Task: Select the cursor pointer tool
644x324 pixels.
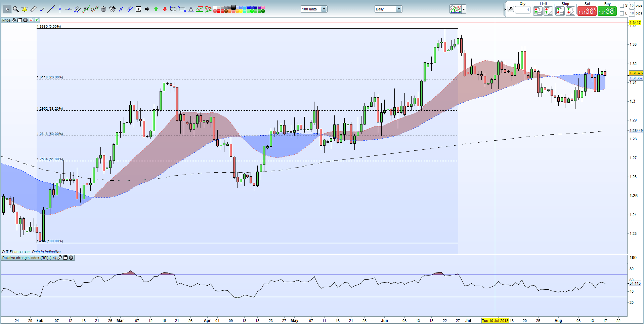Action: pos(7,9)
